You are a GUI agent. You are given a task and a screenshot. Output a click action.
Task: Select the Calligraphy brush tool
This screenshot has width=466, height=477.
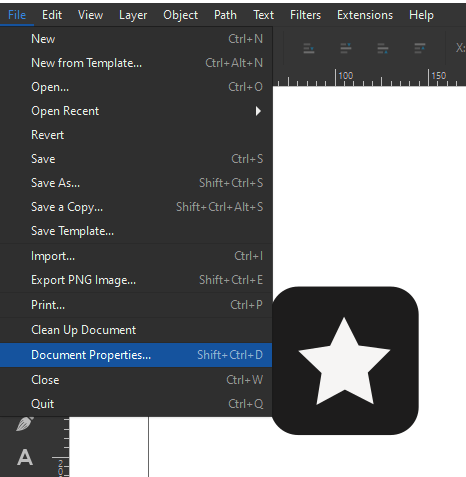click(x=25, y=424)
